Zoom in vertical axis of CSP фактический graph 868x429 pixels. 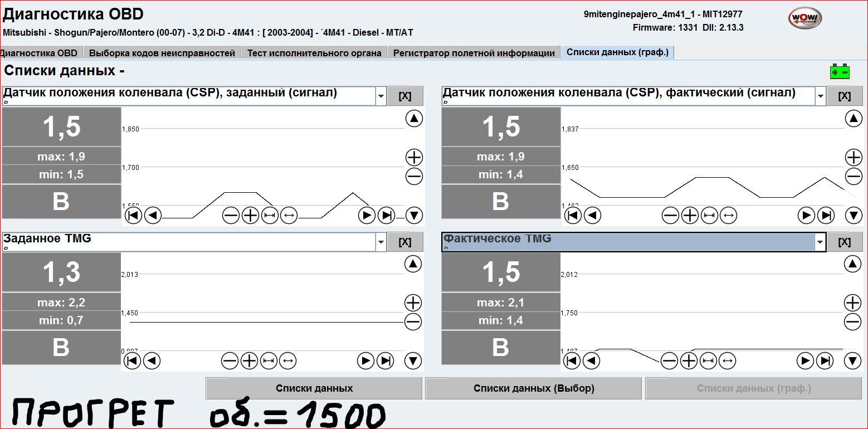[x=854, y=157]
